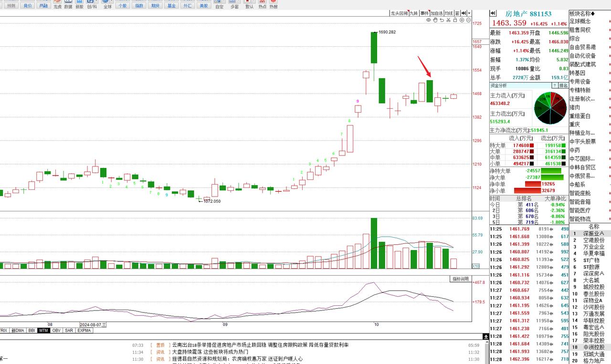
Task: Select highlighted stock 中洲控股
Action: (x=593, y=347)
